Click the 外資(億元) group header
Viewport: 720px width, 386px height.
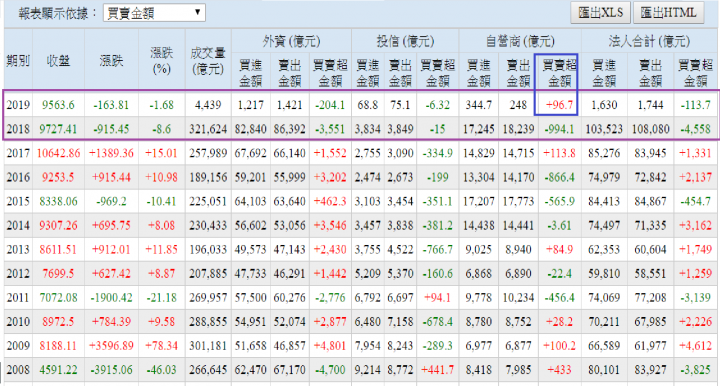(x=292, y=41)
